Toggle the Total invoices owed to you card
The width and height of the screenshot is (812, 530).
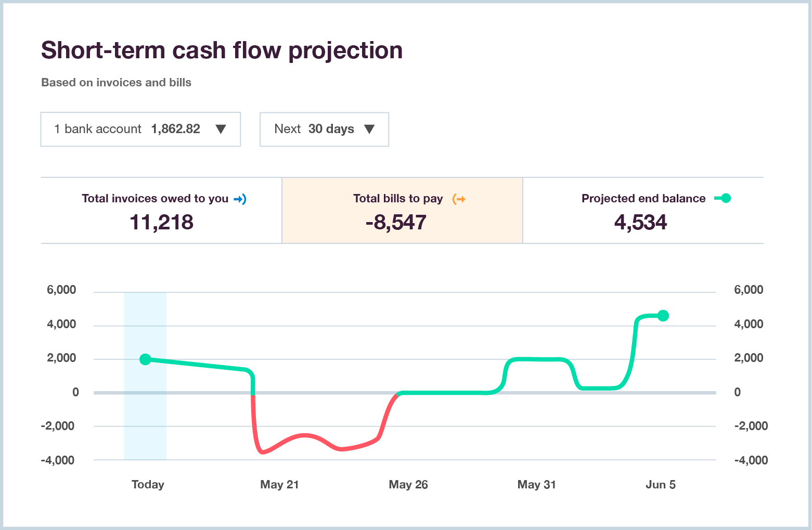point(161,210)
